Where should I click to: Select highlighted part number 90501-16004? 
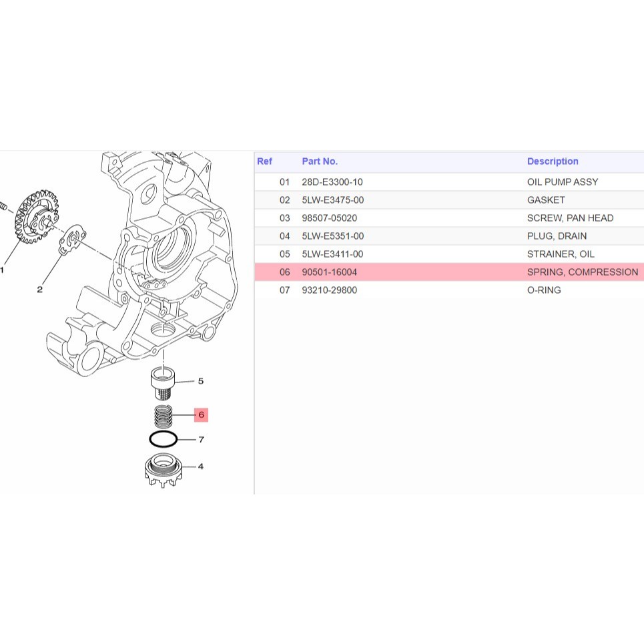[x=330, y=272]
